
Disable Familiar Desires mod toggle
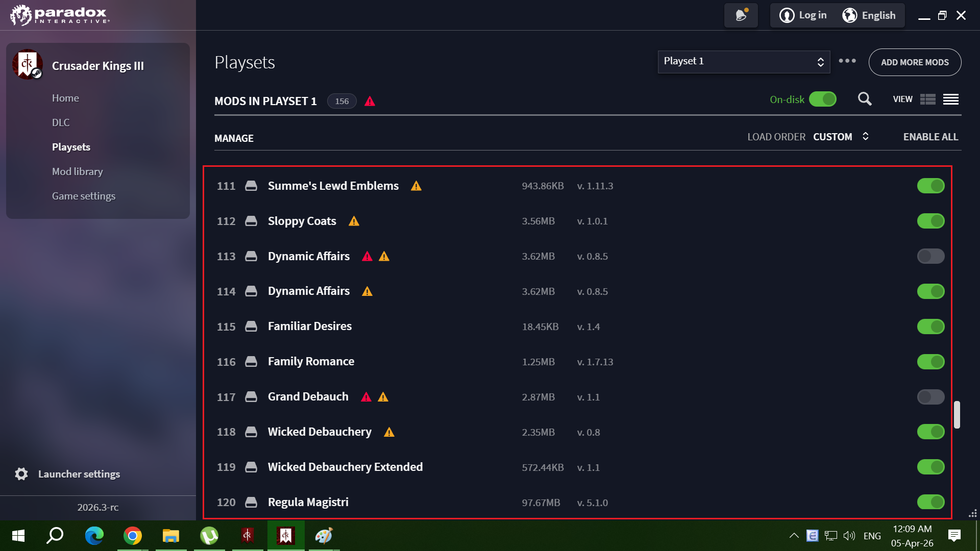tap(930, 327)
